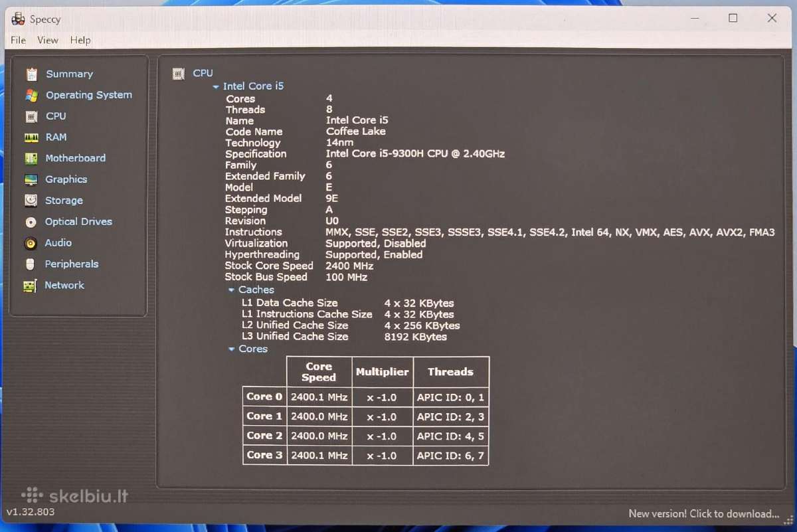Click APIC ID: 6, 7 cell
Viewport: 797px width, 532px height.
coord(450,456)
